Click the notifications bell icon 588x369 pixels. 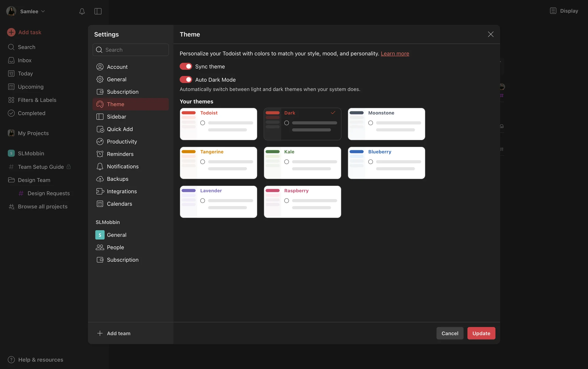coord(82,11)
